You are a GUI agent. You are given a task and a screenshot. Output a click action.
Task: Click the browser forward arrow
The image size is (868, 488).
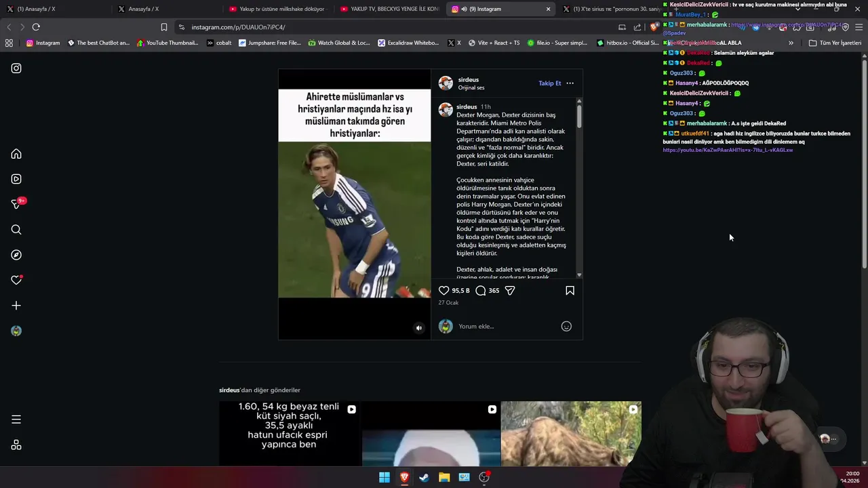click(22, 27)
